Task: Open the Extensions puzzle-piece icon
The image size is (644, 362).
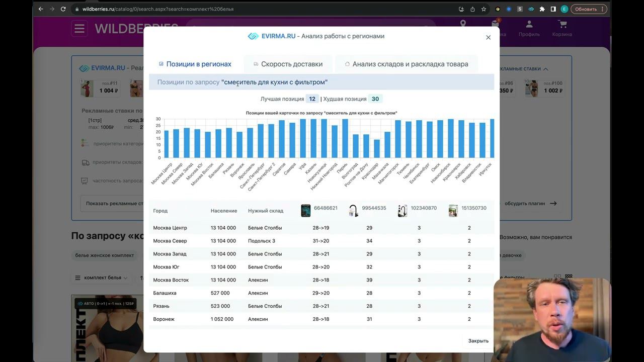Action: 542,9
